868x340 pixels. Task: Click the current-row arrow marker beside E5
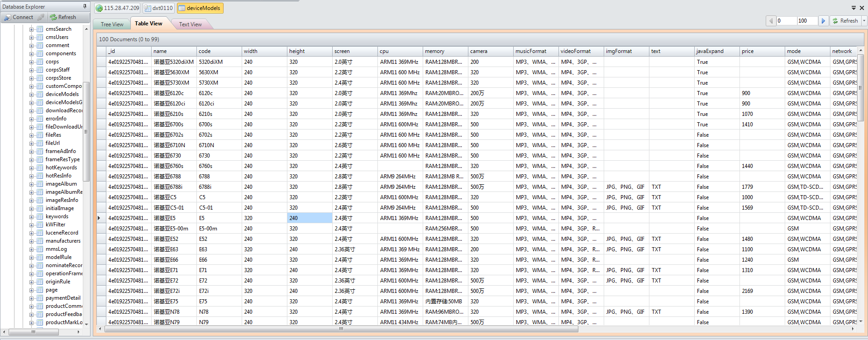(100, 218)
